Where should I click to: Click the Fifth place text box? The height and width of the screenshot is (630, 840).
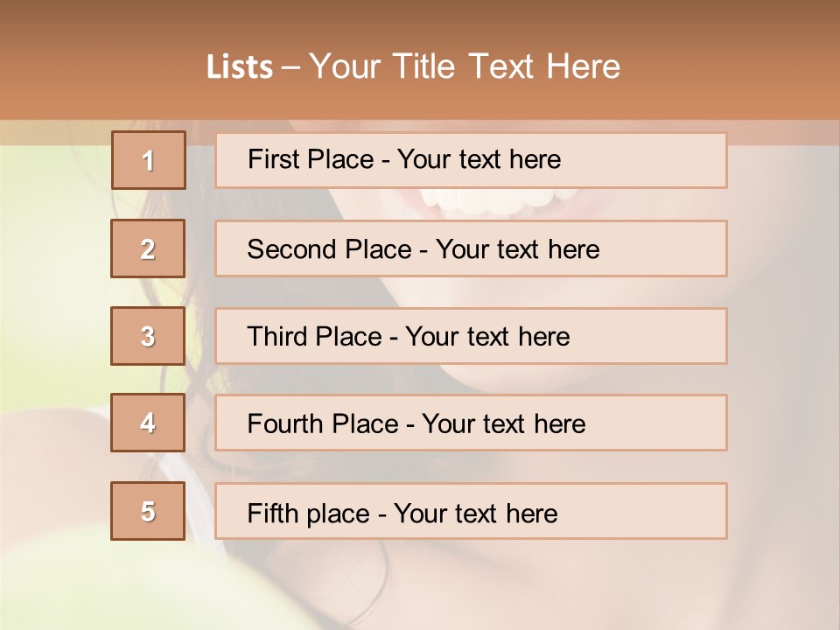pyautogui.click(x=471, y=512)
